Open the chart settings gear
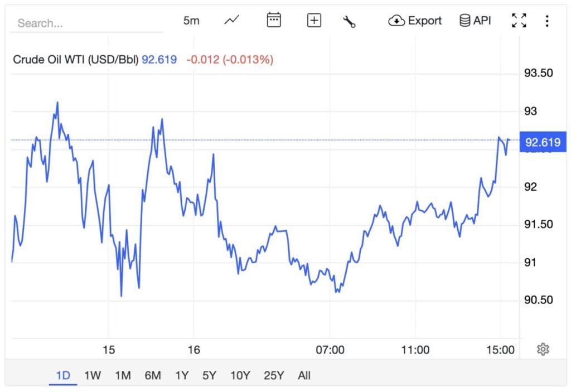This screenshot has height=392, width=571. click(x=544, y=348)
